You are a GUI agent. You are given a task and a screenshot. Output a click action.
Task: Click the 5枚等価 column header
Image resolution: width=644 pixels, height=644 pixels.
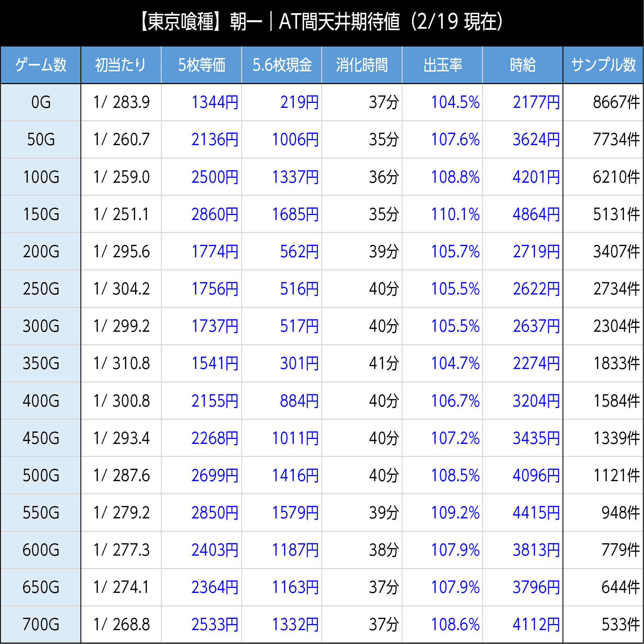(202, 65)
